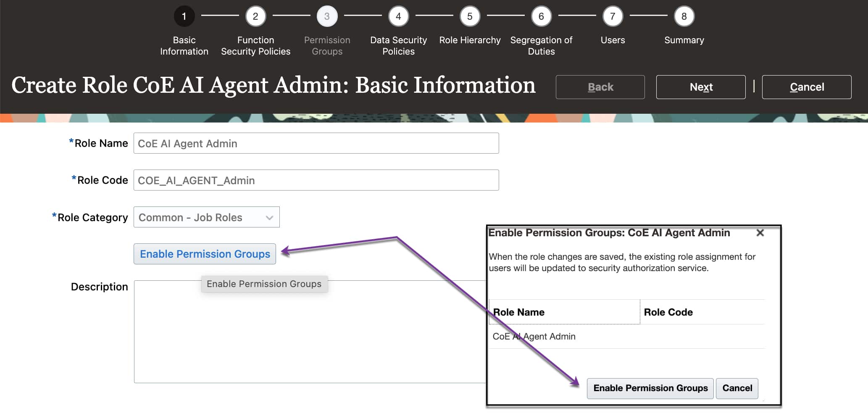The image size is (868, 418).
Task: Click into the Role Name field
Action: pos(316,144)
